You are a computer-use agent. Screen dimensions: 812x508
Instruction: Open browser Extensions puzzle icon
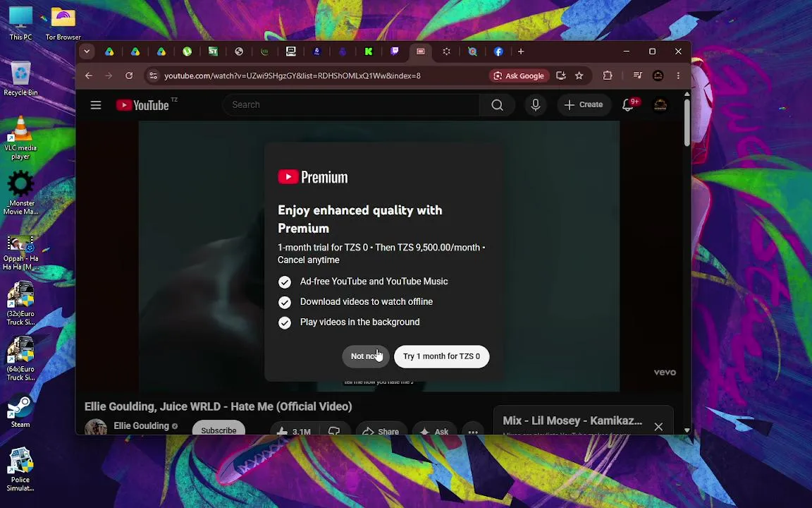[608, 75]
